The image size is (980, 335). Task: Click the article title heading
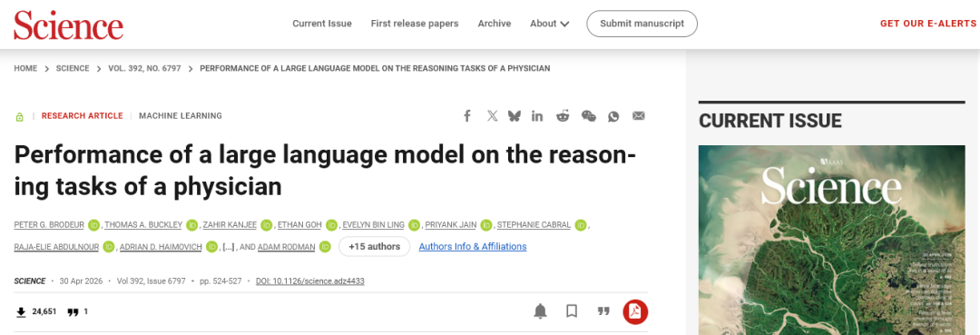point(324,171)
